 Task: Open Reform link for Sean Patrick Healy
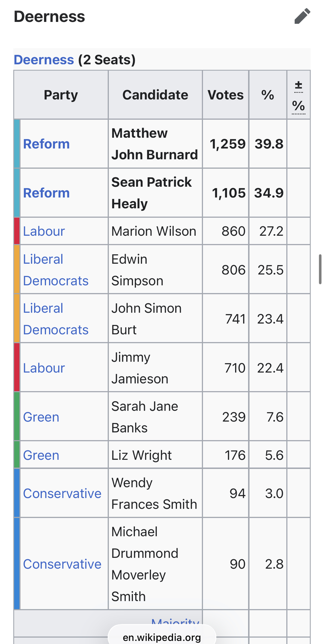coord(46,193)
